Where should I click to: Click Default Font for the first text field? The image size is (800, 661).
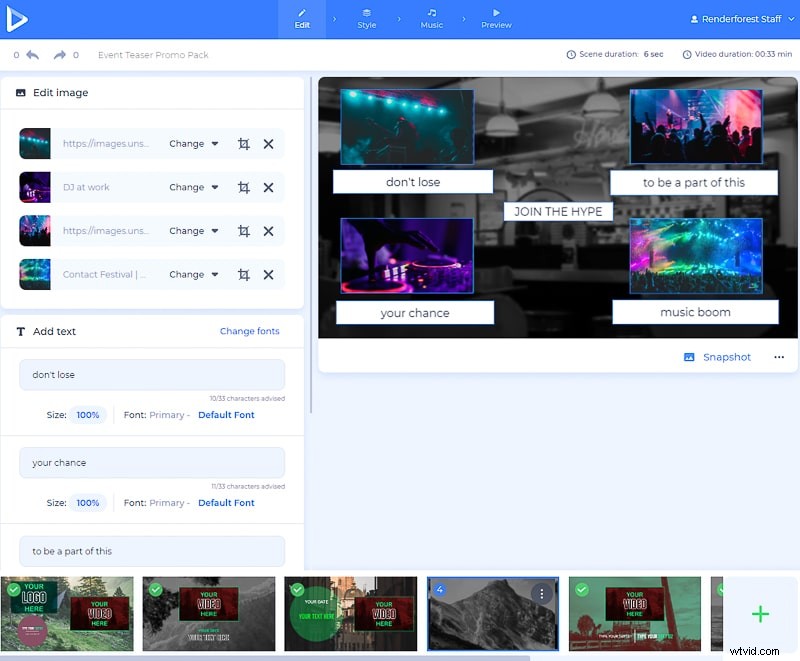(226, 415)
